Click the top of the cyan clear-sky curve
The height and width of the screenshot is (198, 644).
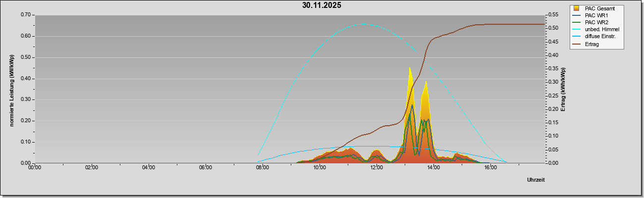click(363, 24)
